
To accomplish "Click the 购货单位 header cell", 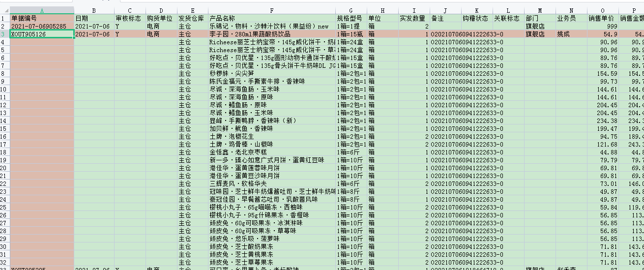I will click(x=162, y=18).
